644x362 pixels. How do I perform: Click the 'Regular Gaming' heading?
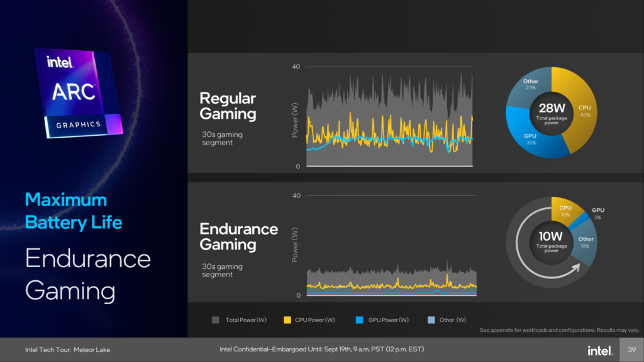tap(228, 106)
